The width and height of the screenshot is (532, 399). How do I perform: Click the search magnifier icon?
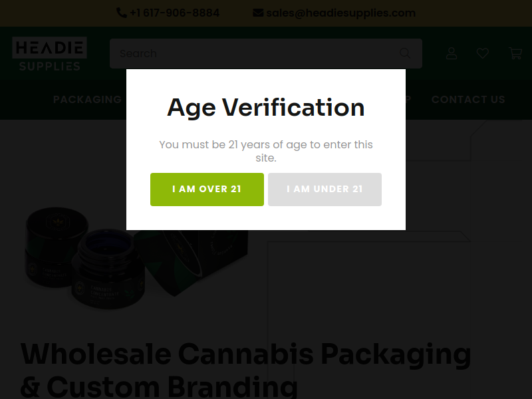pos(405,53)
